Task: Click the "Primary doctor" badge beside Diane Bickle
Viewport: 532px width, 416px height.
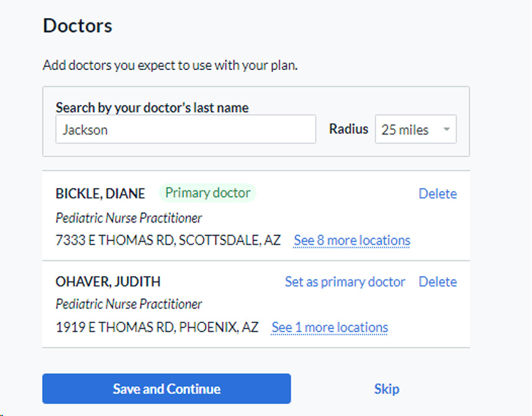Action: point(207,193)
